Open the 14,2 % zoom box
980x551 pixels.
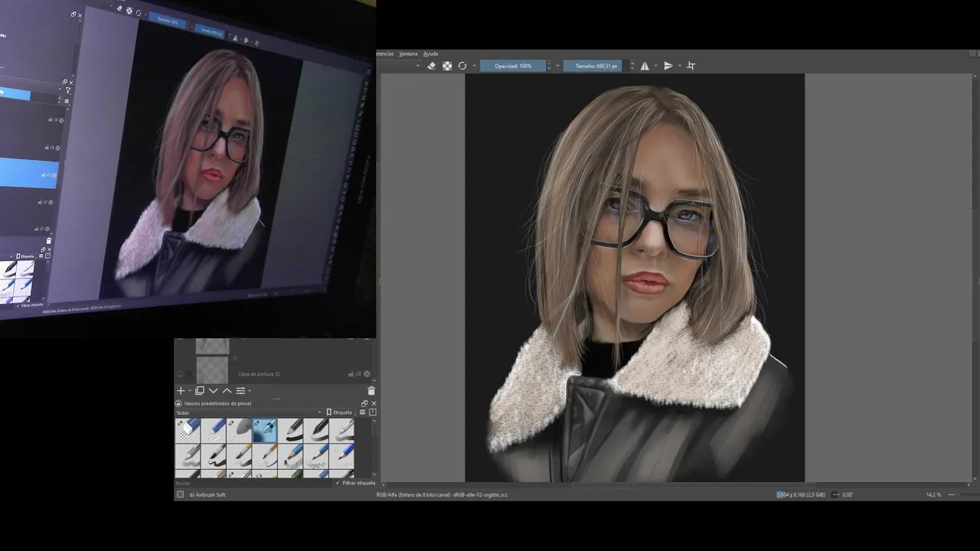coord(934,495)
